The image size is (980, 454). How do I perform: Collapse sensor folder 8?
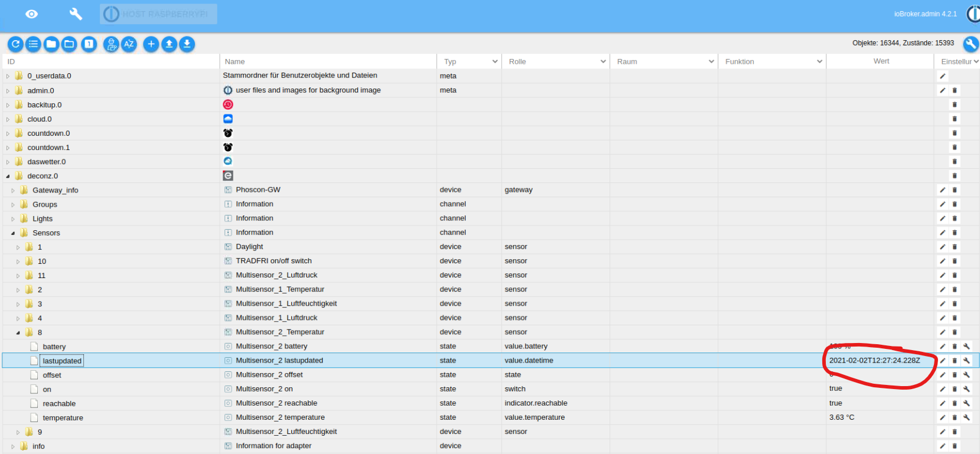click(18, 333)
